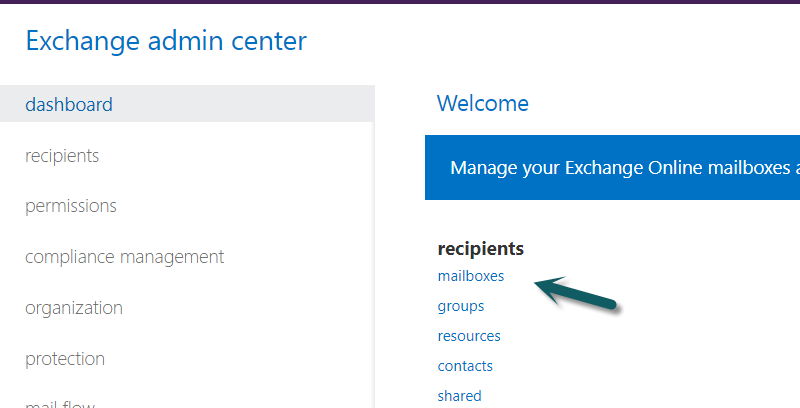Click the purple bar at the top
This screenshot has width=800, height=408.
coord(400,2)
